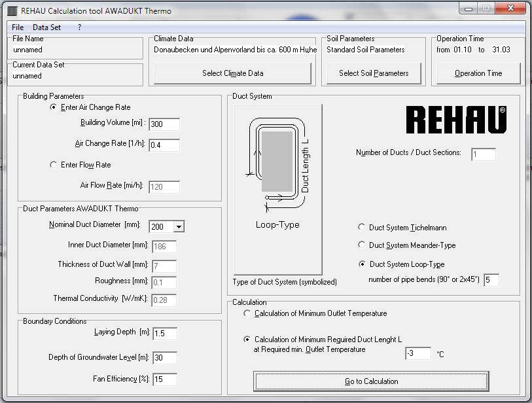Focus the Building Volume input field

(x=164, y=124)
